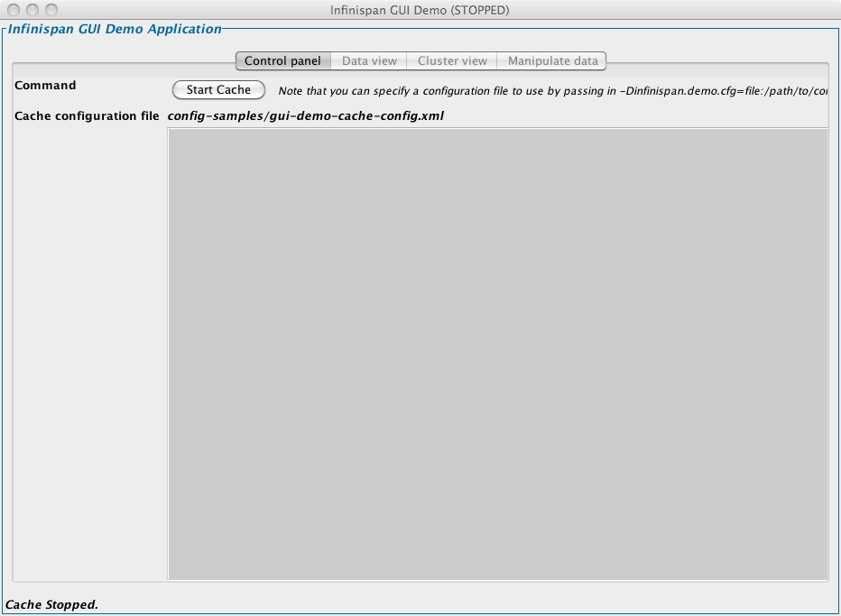Switch to the Control panel tab

point(282,61)
